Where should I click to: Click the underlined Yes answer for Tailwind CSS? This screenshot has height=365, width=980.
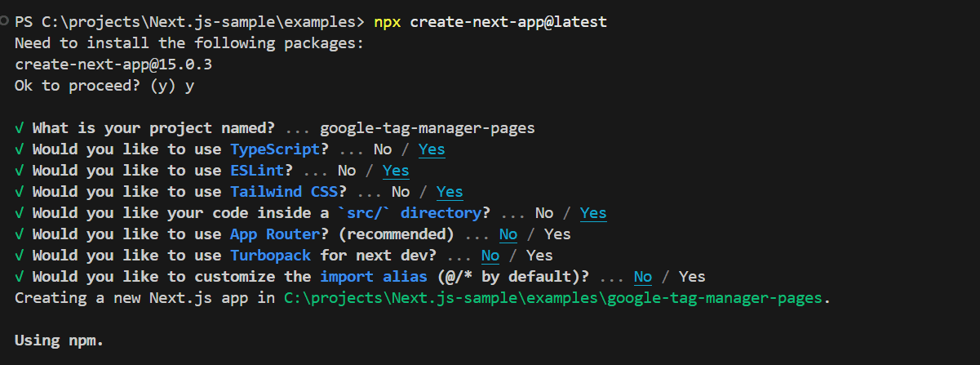450,192
